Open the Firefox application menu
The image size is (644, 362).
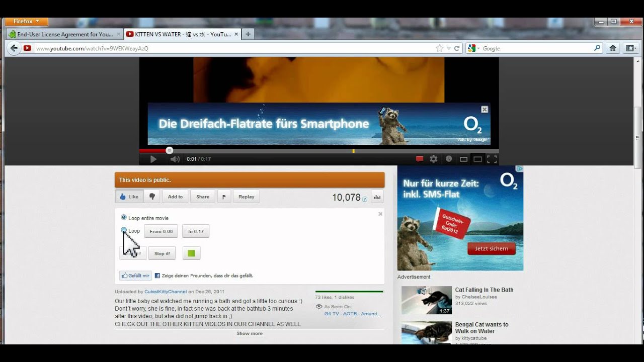tap(26, 22)
